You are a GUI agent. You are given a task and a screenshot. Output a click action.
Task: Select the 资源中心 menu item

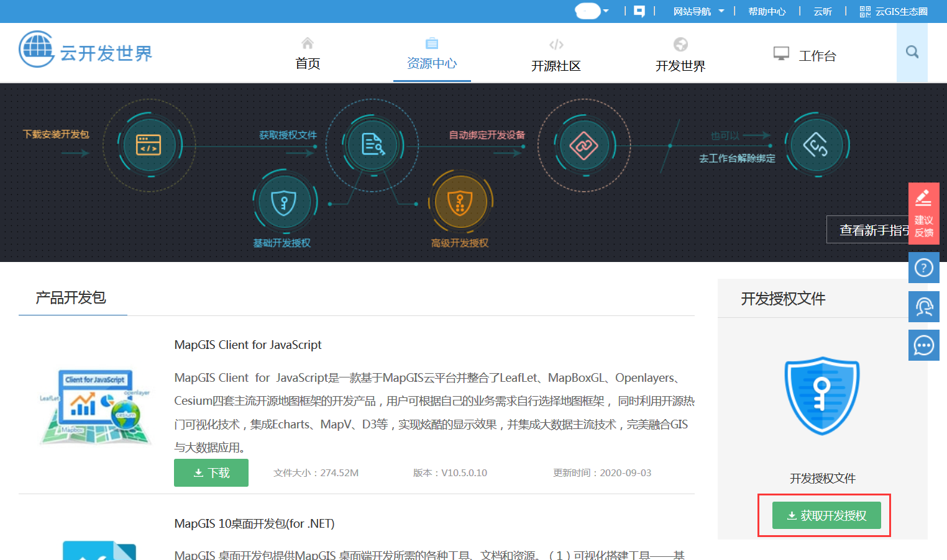tap(432, 63)
